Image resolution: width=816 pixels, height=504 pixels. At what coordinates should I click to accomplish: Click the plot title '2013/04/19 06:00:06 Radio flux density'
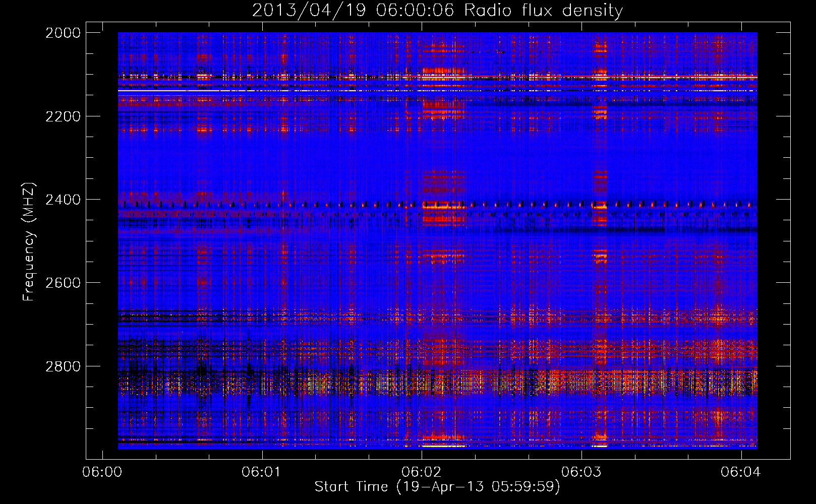point(437,11)
